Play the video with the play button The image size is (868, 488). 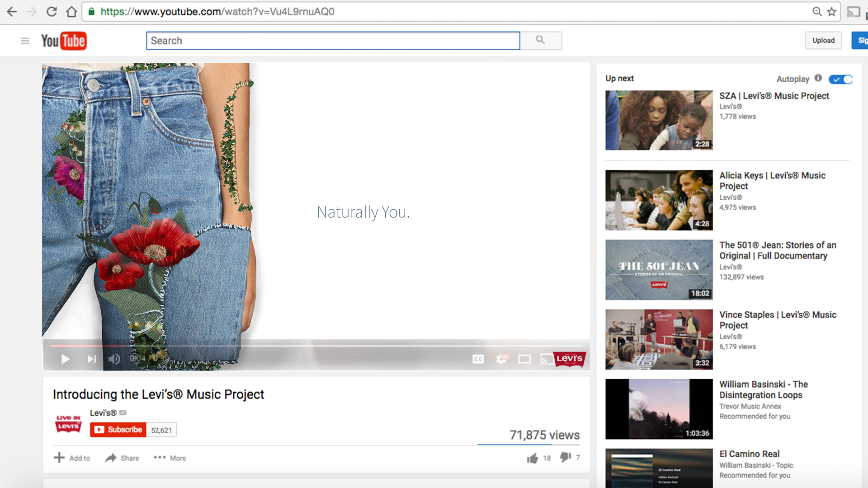[x=66, y=359]
